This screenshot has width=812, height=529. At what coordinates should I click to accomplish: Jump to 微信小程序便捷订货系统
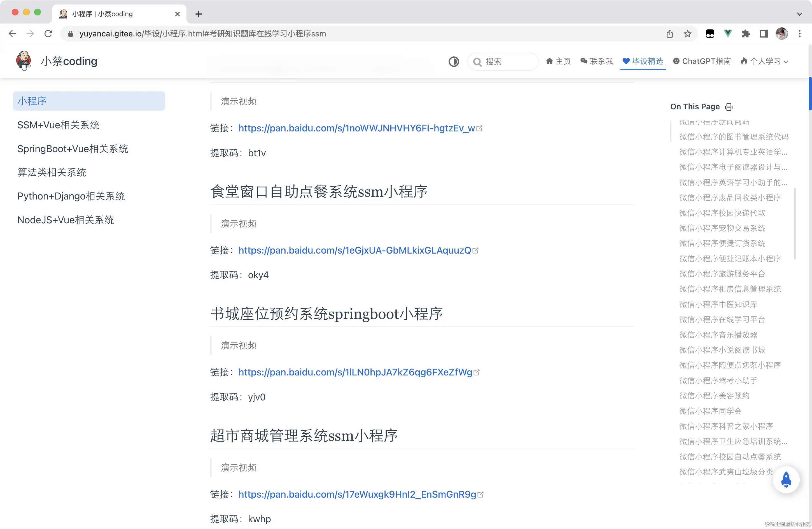(x=722, y=243)
